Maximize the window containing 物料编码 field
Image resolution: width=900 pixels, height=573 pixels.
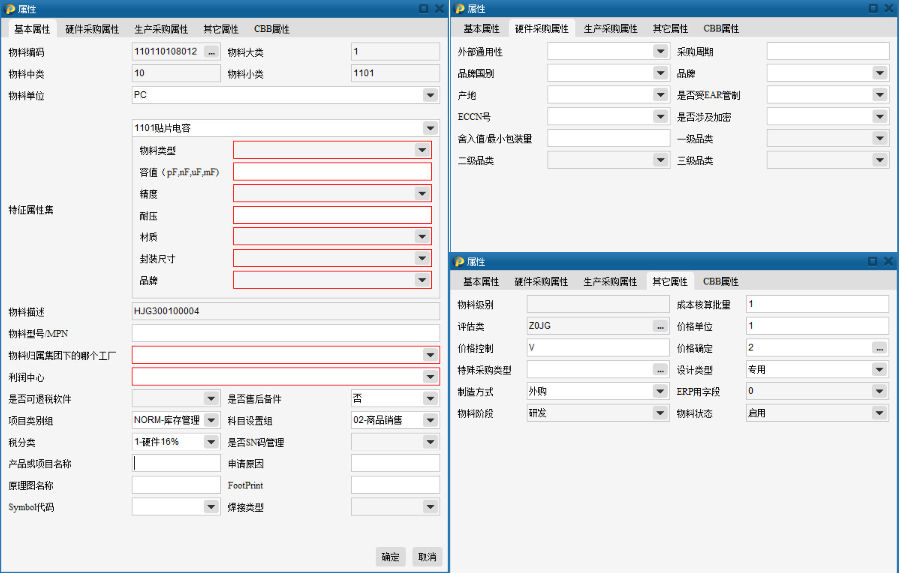pos(424,8)
